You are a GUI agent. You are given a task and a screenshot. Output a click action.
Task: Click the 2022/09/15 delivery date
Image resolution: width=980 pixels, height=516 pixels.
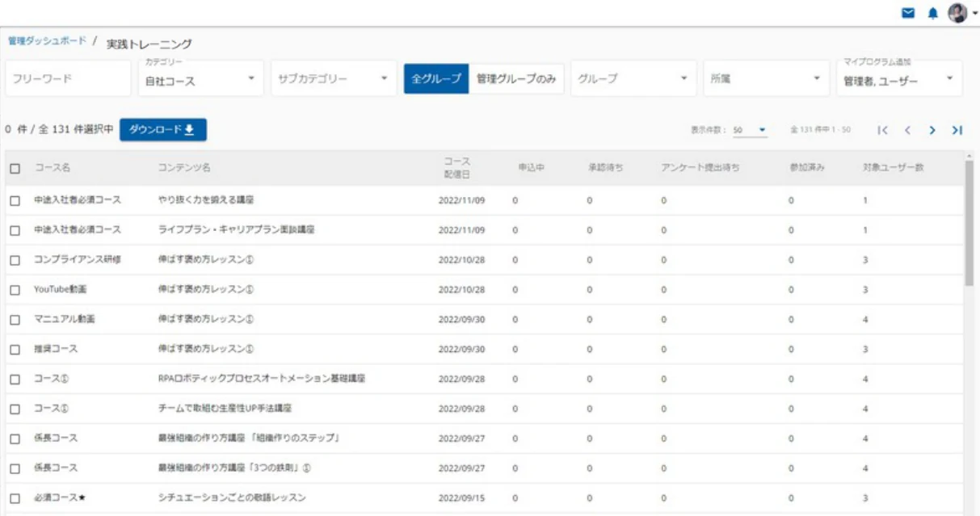[461, 499]
